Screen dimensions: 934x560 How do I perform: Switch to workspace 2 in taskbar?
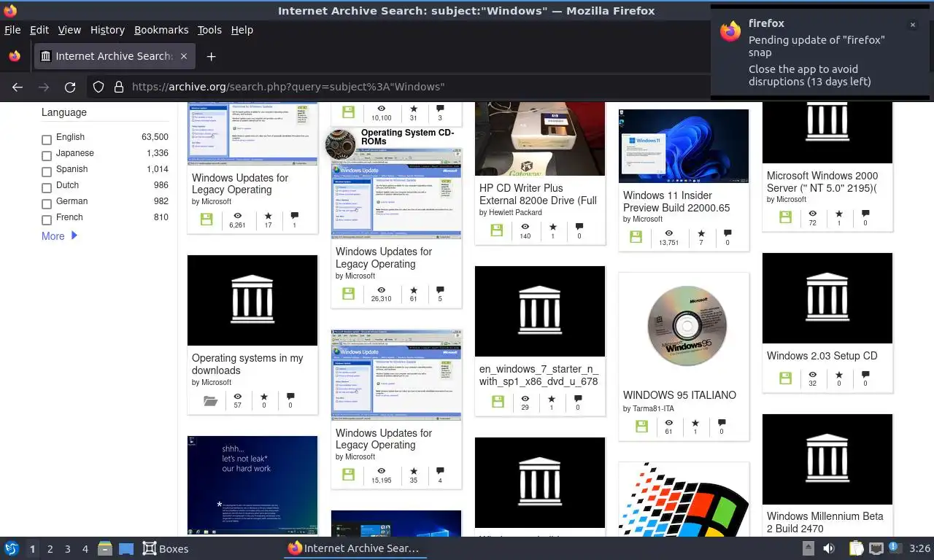pyautogui.click(x=50, y=549)
